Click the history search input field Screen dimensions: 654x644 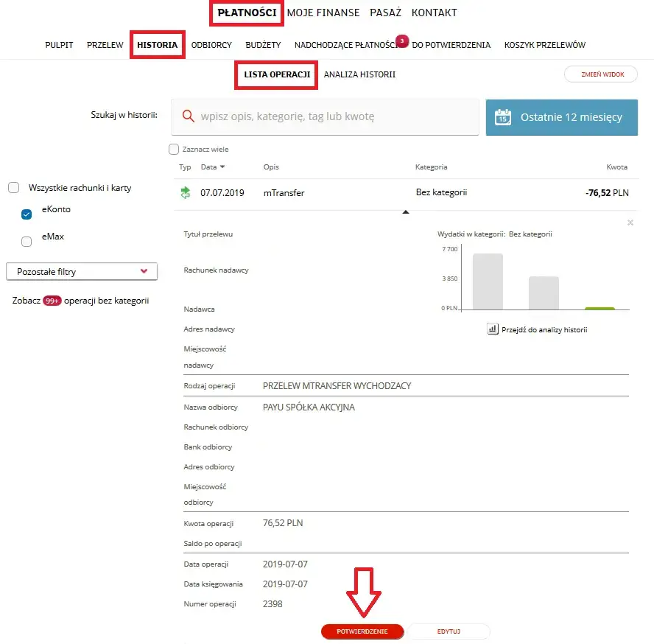tap(325, 117)
